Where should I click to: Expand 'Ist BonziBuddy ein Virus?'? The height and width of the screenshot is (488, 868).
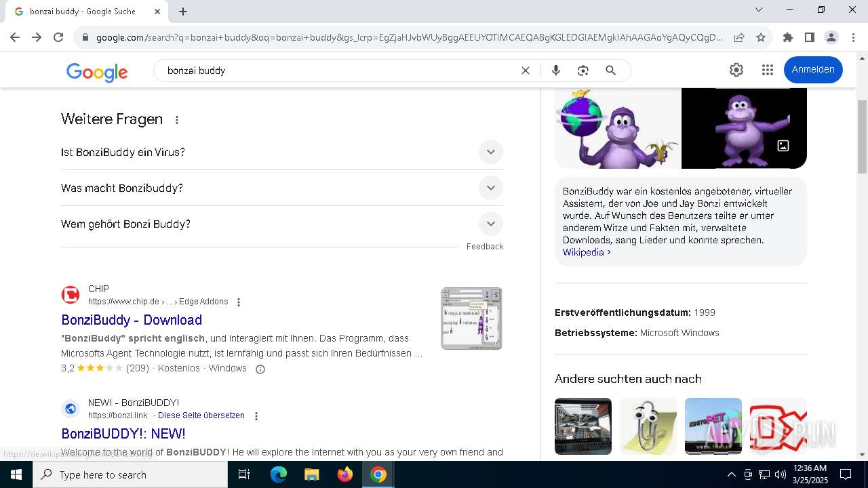pyautogui.click(x=282, y=152)
